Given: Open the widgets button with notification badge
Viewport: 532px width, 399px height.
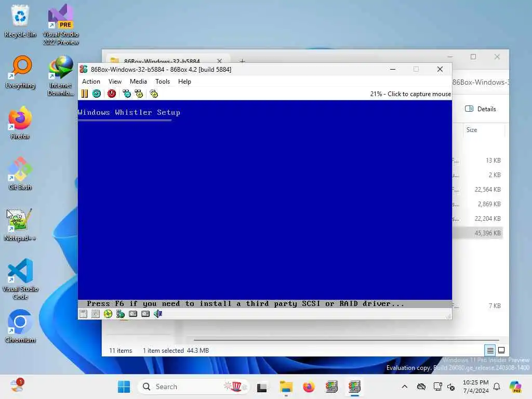Looking at the screenshot, I should [17, 386].
